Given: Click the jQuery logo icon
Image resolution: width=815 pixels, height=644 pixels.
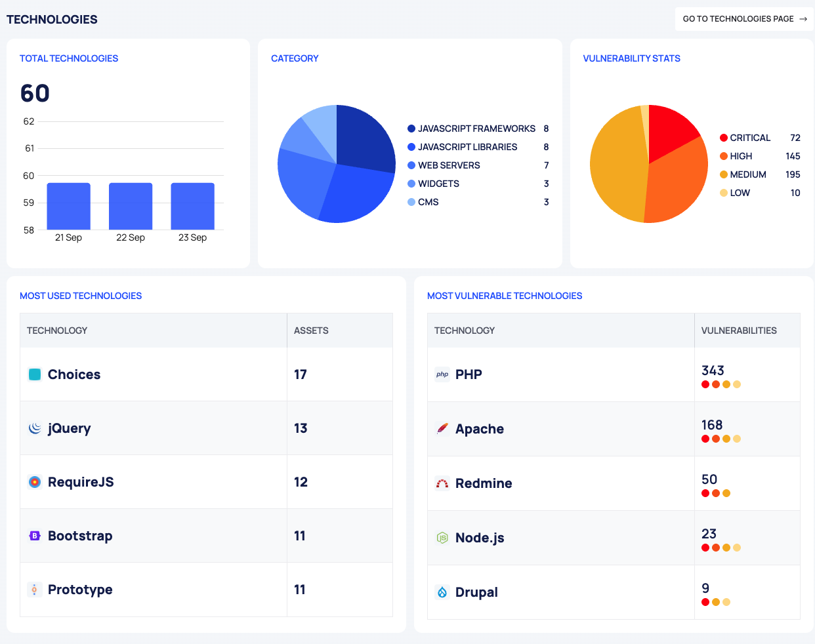Looking at the screenshot, I should click(35, 428).
